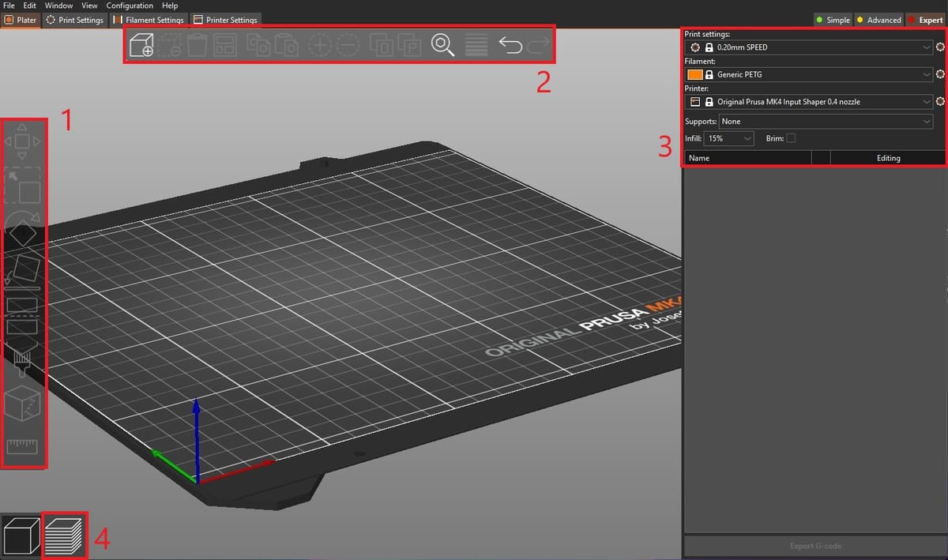
Task: Click the gear beside Print settings preset
Action: 940,47
